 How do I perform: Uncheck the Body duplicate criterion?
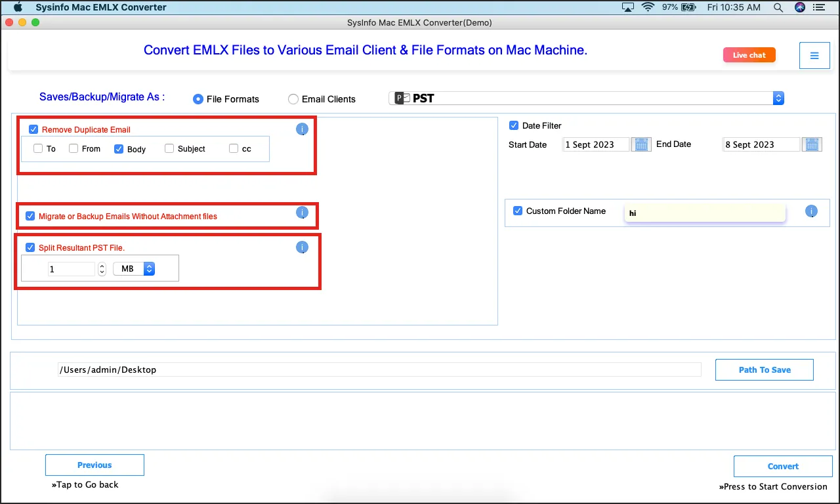[119, 149]
